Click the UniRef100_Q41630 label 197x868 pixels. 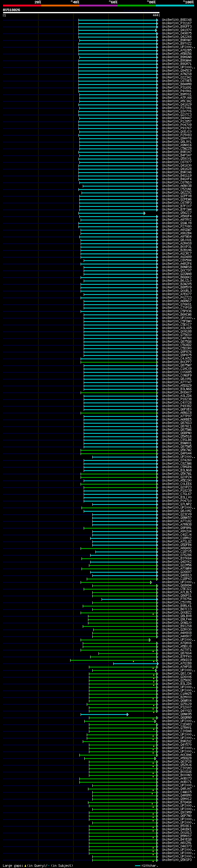(177, 165)
